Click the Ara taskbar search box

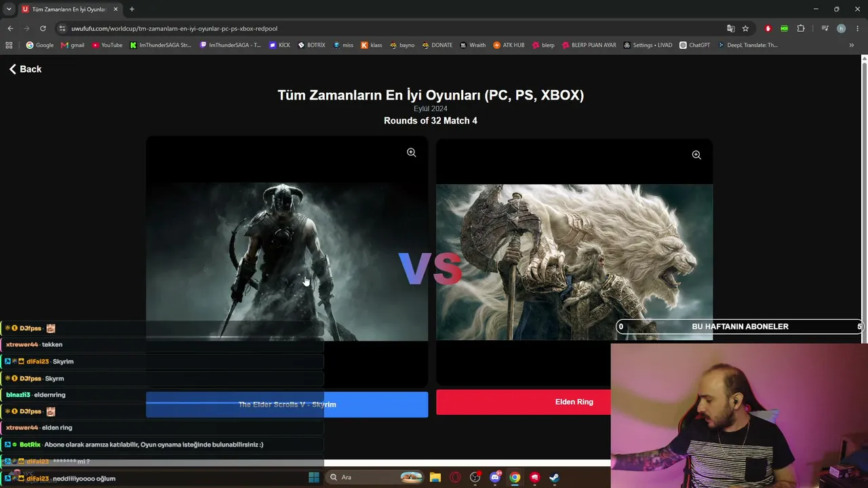(375, 477)
